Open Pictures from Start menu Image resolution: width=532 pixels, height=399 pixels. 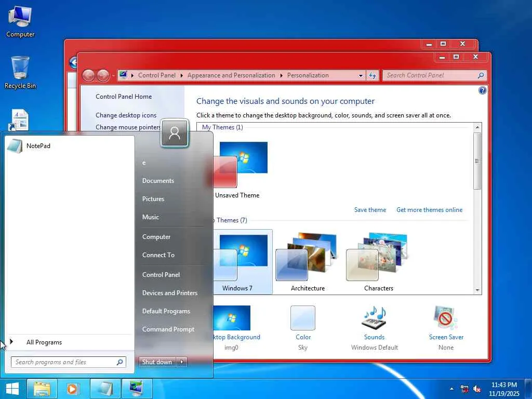point(153,199)
